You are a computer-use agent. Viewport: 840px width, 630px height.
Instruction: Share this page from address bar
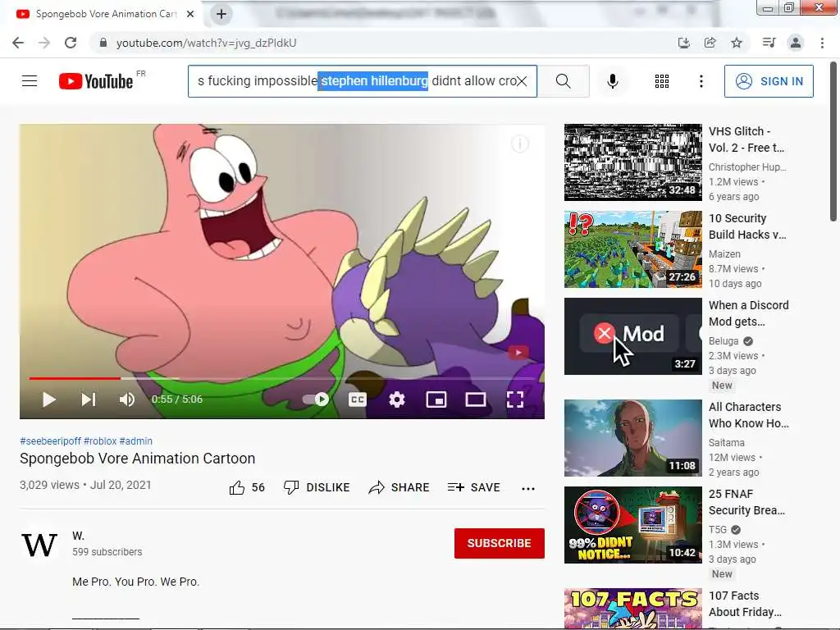pos(710,43)
